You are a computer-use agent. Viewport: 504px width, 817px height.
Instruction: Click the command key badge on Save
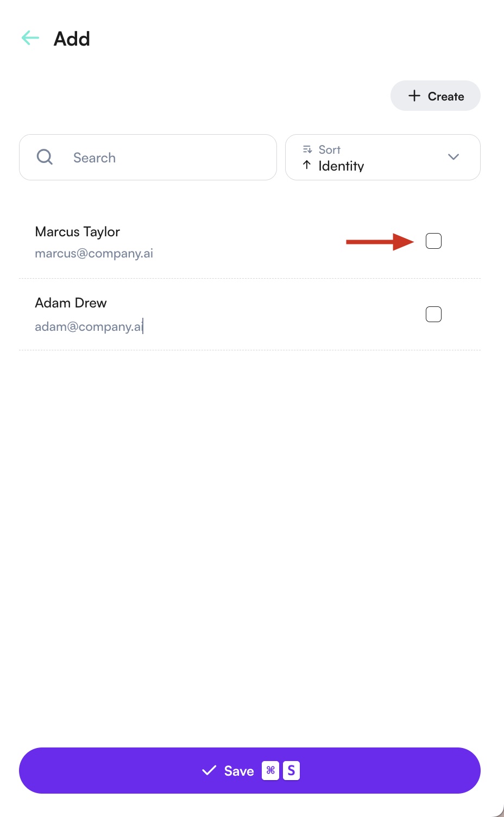[x=270, y=770]
